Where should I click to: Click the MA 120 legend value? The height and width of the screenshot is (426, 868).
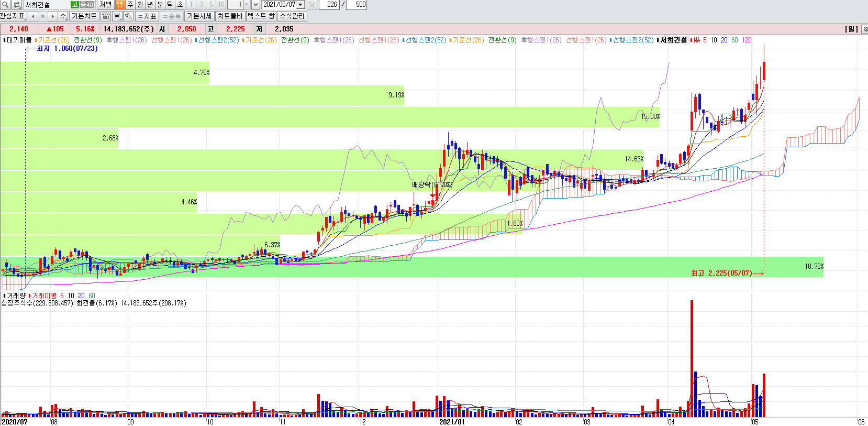(747, 40)
